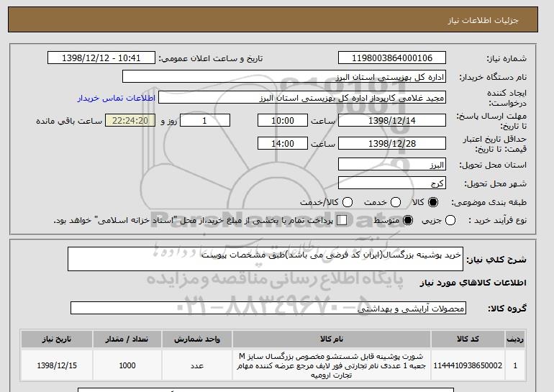Click the کد کالا column header
The height and width of the screenshot is (392, 554).
pos(468,339)
